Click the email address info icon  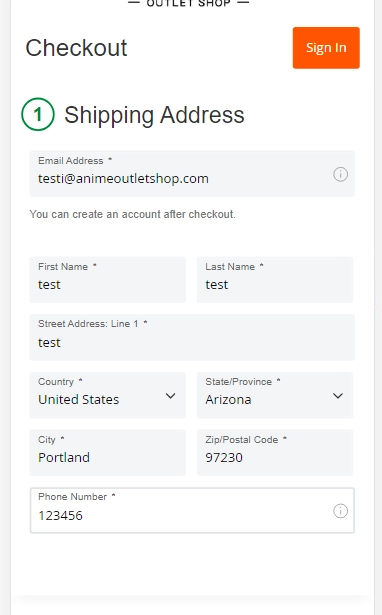(340, 174)
